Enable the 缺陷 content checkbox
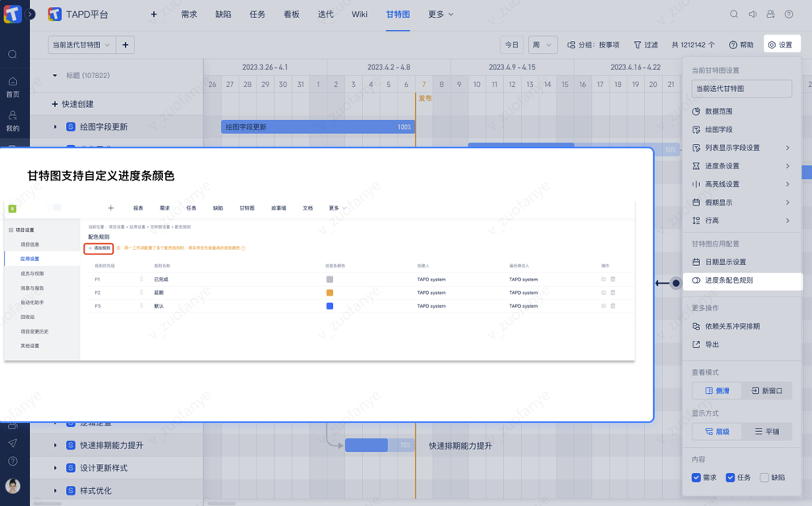Viewport: 812px width, 506px height. 764,478
